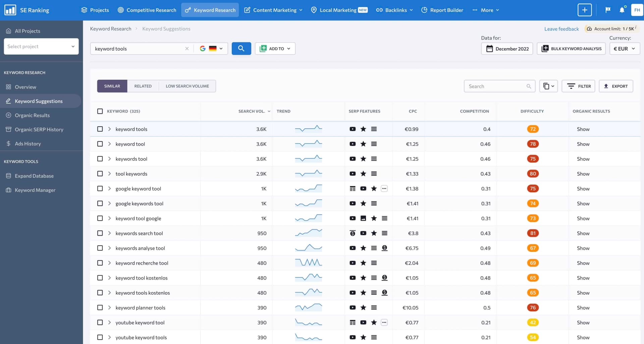This screenshot has height=344, width=644.
Task: Open the Select project dropdown
Action: (41, 46)
